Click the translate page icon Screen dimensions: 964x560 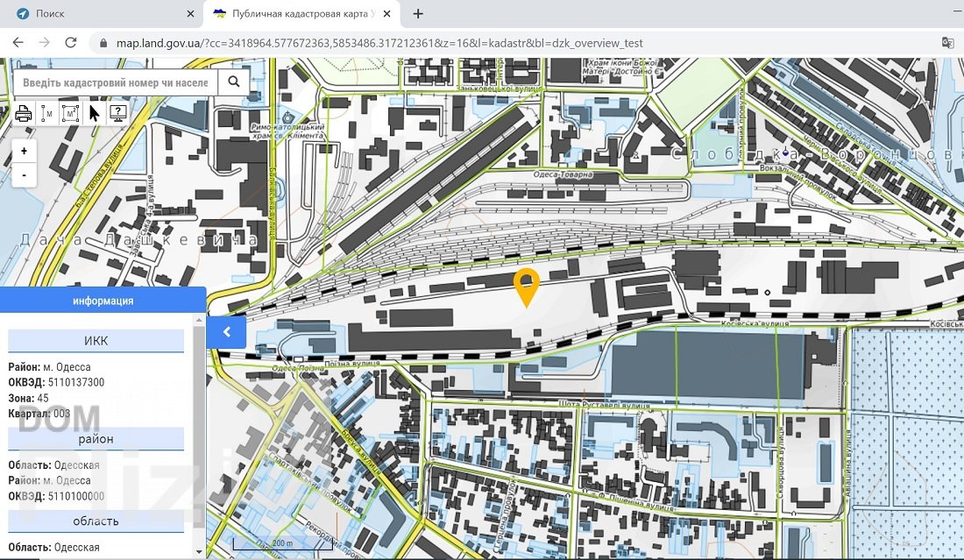(x=947, y=43)
